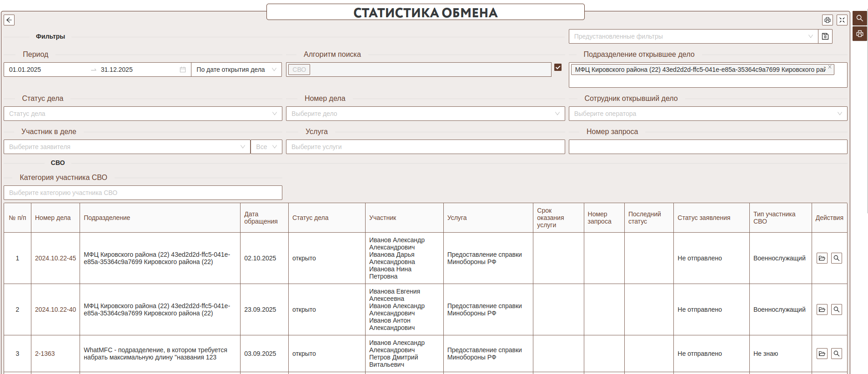Click the back arrow icon
This screenshot has height=374, width=868.
[x=9, y=20]
